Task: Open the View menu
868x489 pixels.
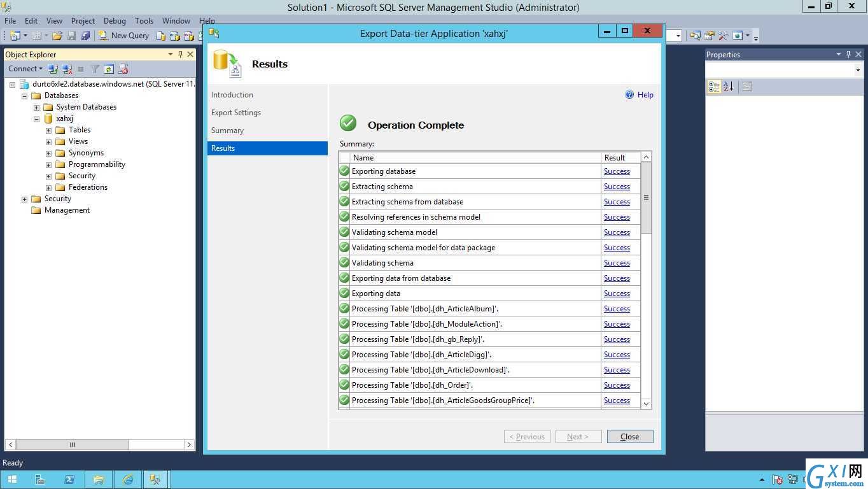Action: (54, 20)
